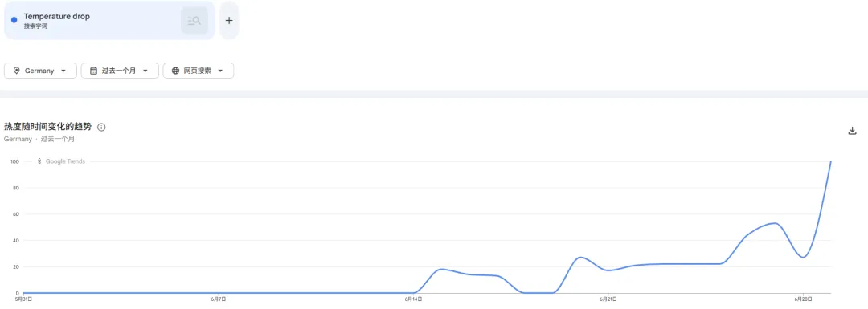Open the info icon beside chart title
This screenshot has width=868, height=309.
(101, 127)
